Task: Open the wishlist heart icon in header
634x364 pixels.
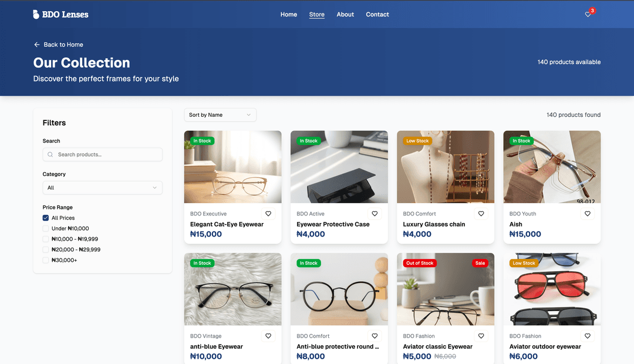Action: [x=588, y=15]
